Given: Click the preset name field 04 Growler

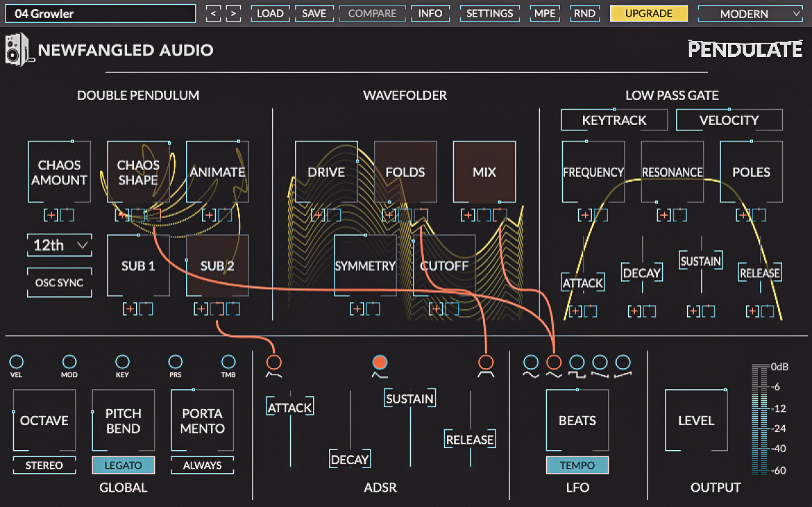Looking at the screenshot, I should point(101,13).
